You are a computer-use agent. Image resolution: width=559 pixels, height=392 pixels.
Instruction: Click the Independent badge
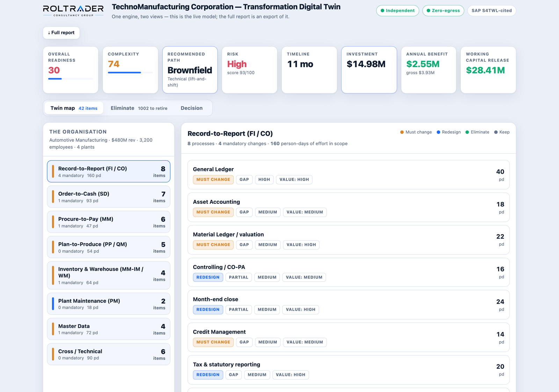398,10
